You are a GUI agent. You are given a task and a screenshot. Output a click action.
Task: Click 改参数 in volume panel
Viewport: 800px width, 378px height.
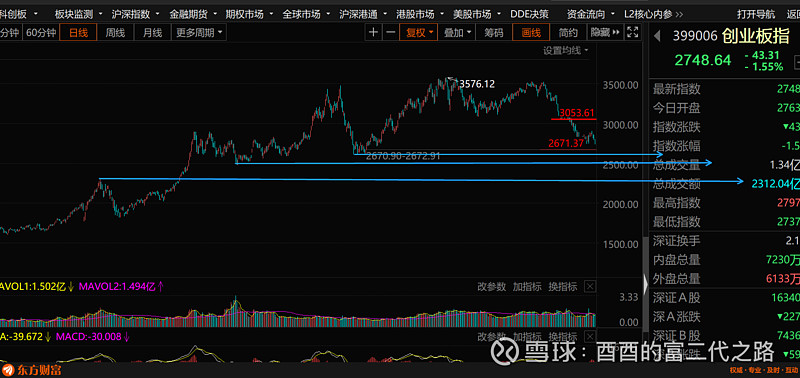[x=491, y=286]
